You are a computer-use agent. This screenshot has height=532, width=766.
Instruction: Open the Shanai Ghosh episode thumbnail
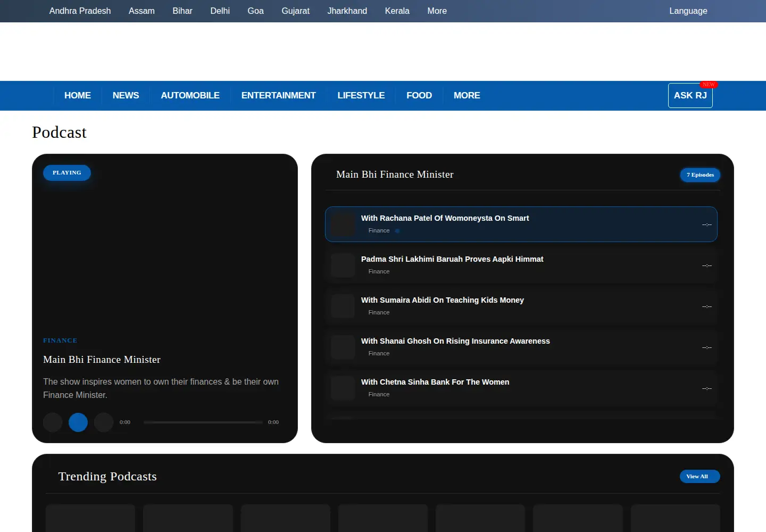click(x=343, y=347)
